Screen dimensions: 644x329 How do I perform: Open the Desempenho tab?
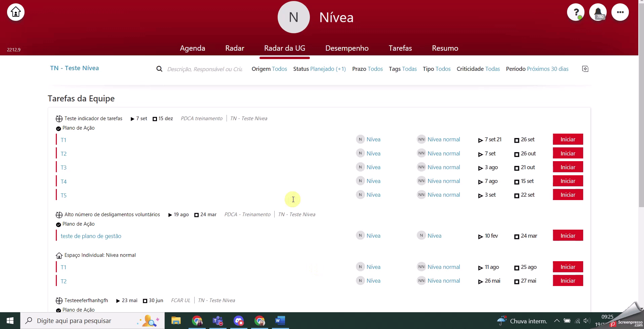(x=347, y=48)
